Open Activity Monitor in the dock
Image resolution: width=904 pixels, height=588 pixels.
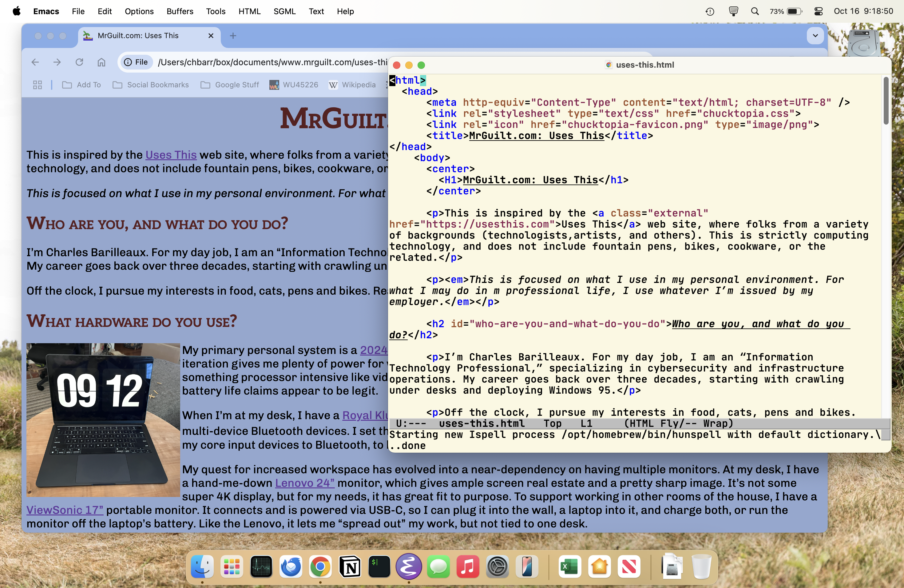[x=261, y=567]
